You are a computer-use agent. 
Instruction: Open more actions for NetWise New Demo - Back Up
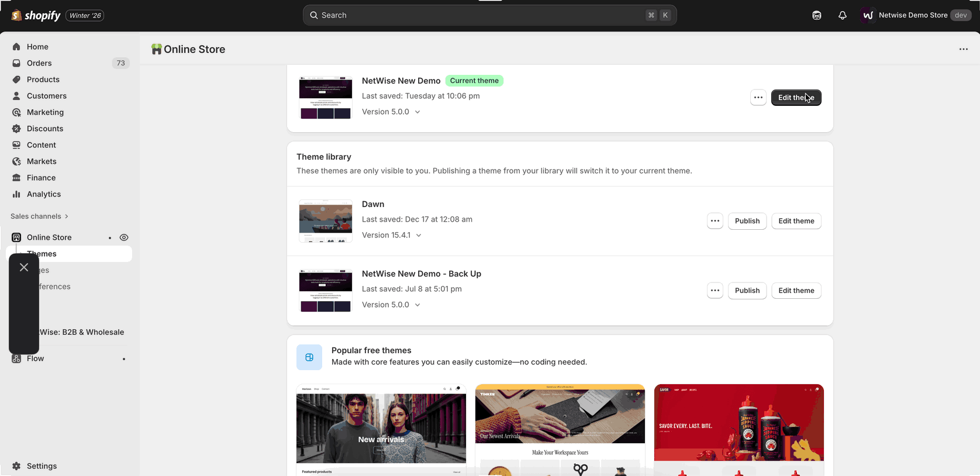[715, 291]
